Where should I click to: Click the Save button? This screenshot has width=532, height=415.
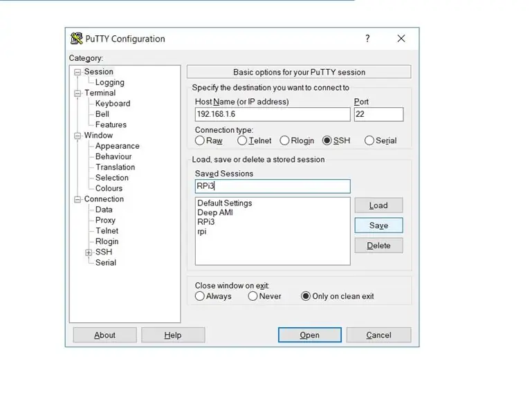(378, 225)
